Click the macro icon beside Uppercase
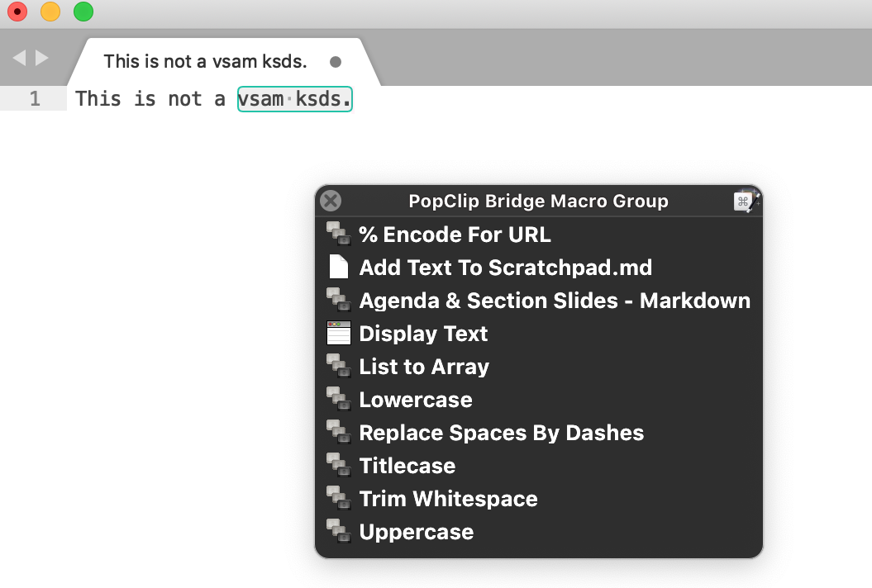This screenshot has width=872, height=588. pos(339,532)
